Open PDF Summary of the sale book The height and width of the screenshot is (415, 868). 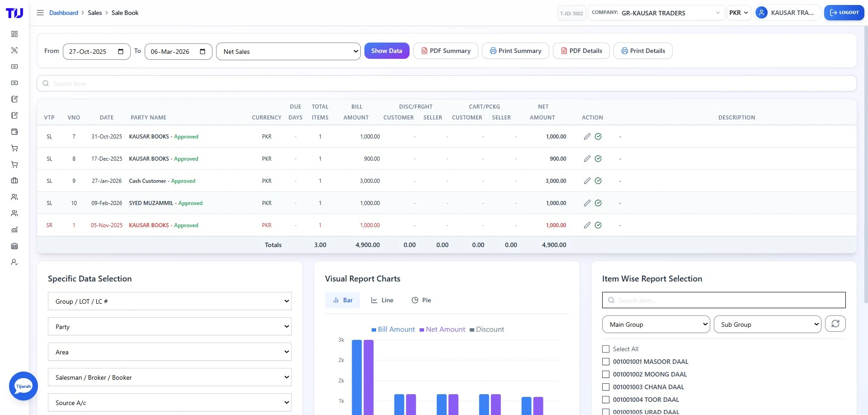click(446, 51)
